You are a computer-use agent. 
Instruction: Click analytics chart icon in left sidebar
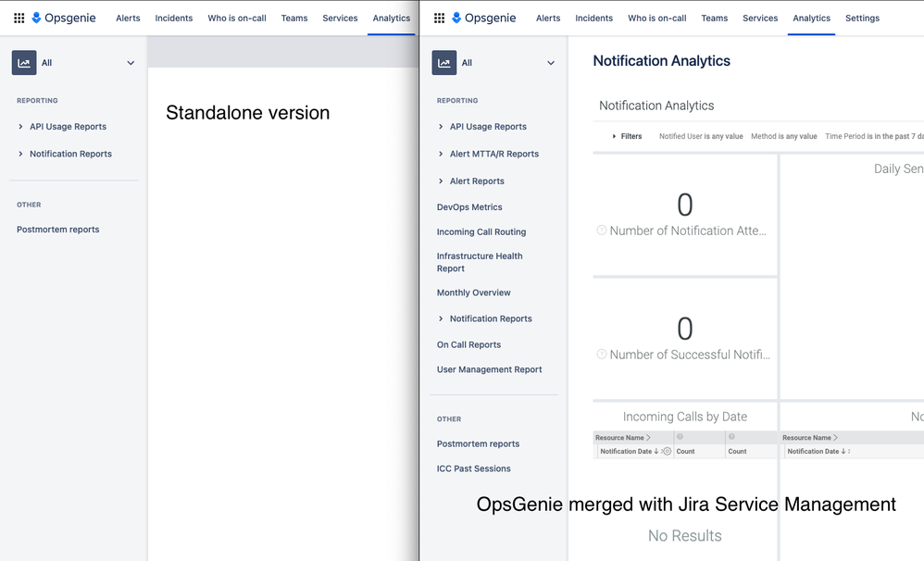[x=24, y=62]
